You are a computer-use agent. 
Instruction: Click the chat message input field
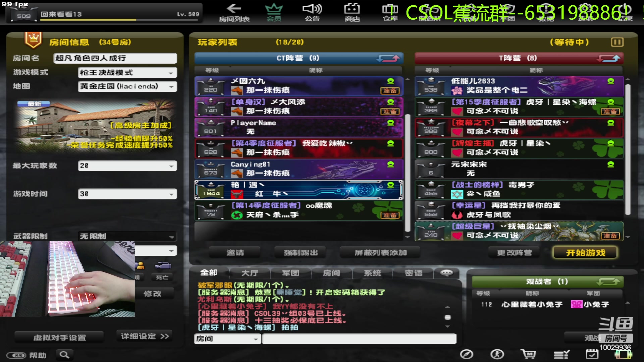359,339
